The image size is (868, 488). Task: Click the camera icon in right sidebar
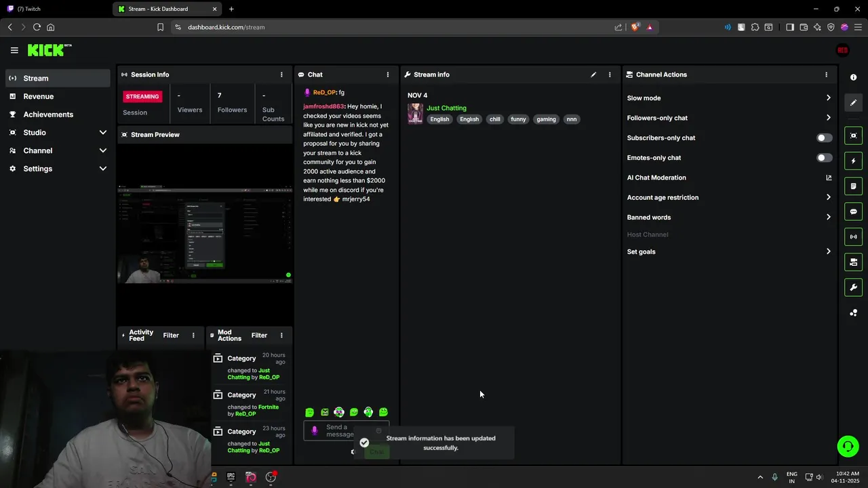coord(853,262)
